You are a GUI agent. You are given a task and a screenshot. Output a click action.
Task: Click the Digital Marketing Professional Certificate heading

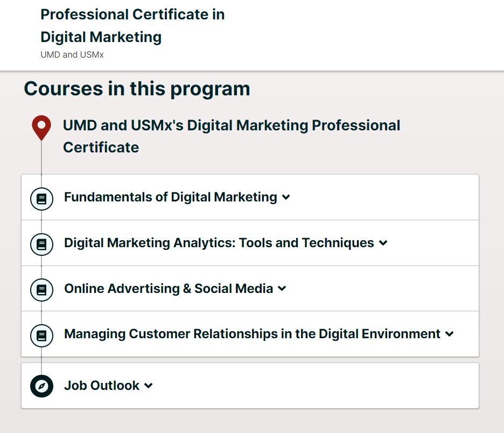coord(232,136)
